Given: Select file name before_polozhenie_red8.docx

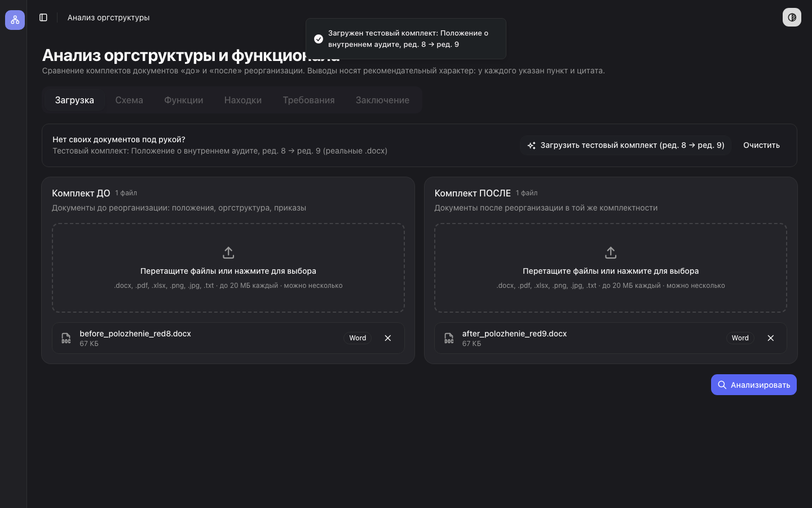Looking at the screenshot, I should click(x=135, y=334).
